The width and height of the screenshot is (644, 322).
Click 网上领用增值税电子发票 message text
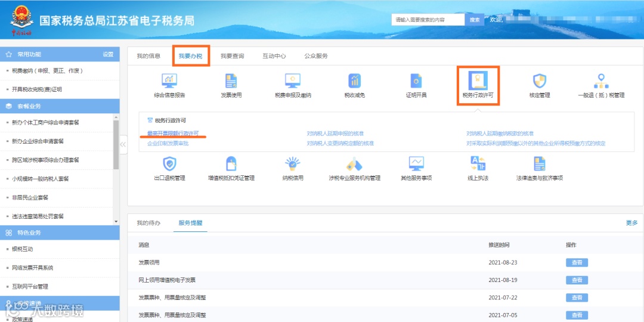(x=167, y=280)
